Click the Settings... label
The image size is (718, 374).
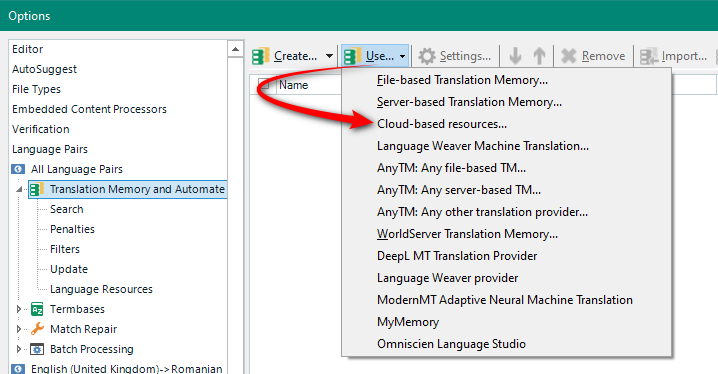pyautogui.click(x=465, y=56)
